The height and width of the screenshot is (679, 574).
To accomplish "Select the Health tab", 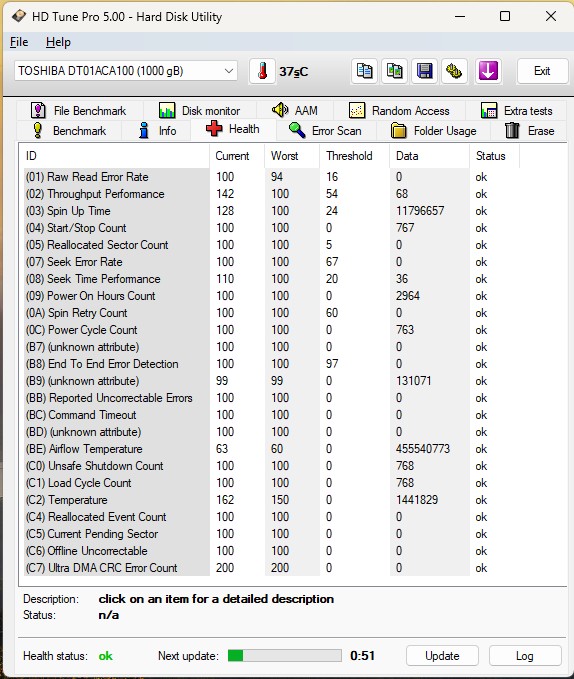I will pos(233,129).
